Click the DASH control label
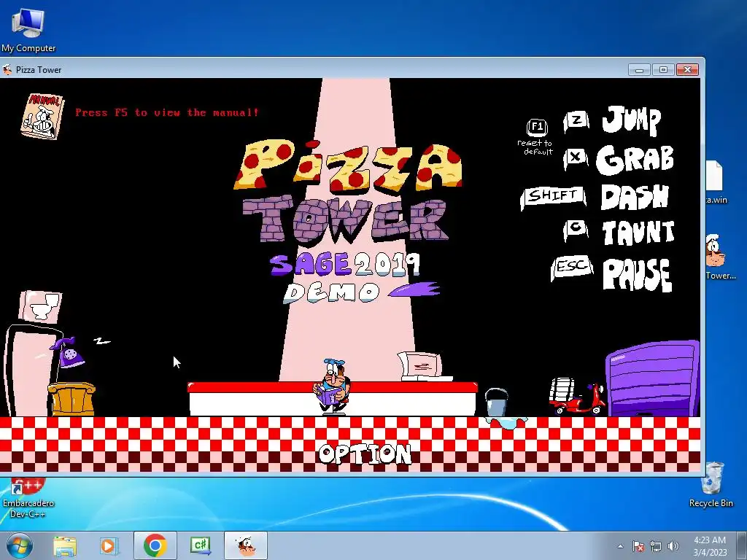Screen dimensions: 747x560 (635, 197)
